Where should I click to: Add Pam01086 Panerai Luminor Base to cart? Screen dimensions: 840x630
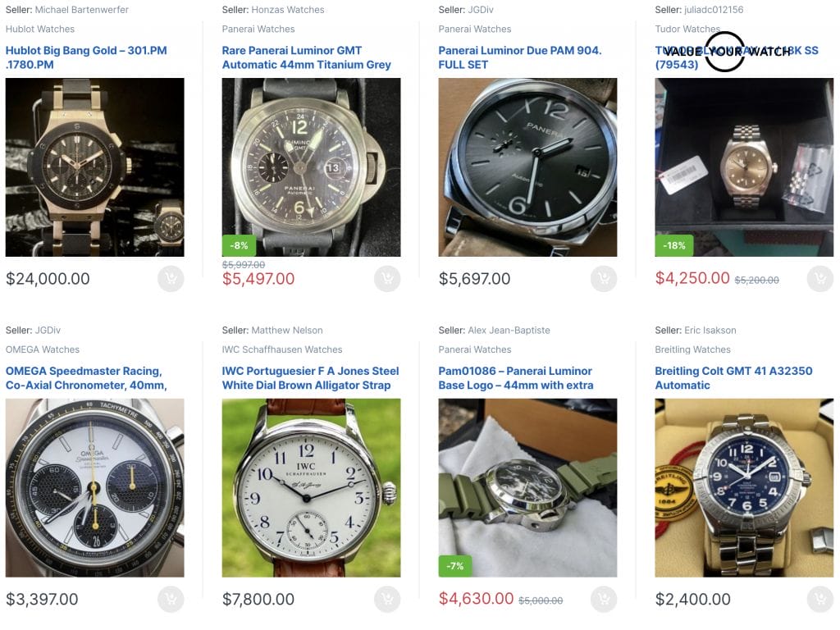[604, 600]
